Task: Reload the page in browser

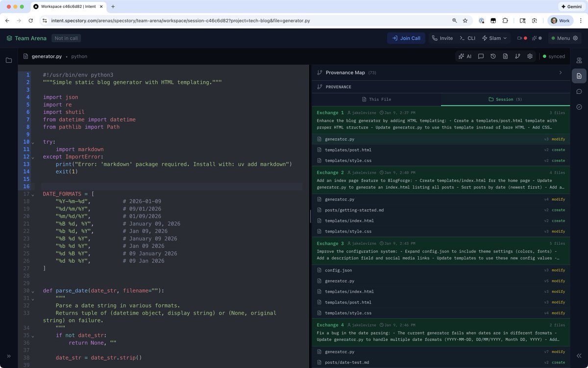Action: coord(31,21)
